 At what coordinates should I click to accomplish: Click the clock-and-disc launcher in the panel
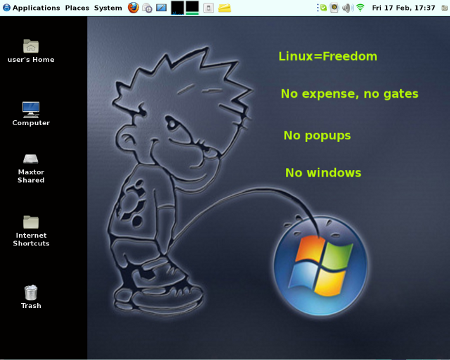[x=147, y=8]
